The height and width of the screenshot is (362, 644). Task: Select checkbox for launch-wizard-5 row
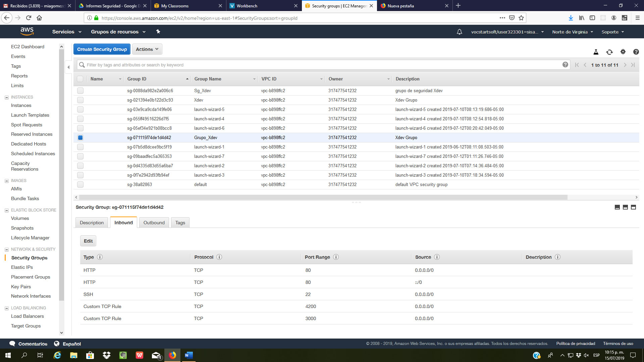[x=80, y=109]
